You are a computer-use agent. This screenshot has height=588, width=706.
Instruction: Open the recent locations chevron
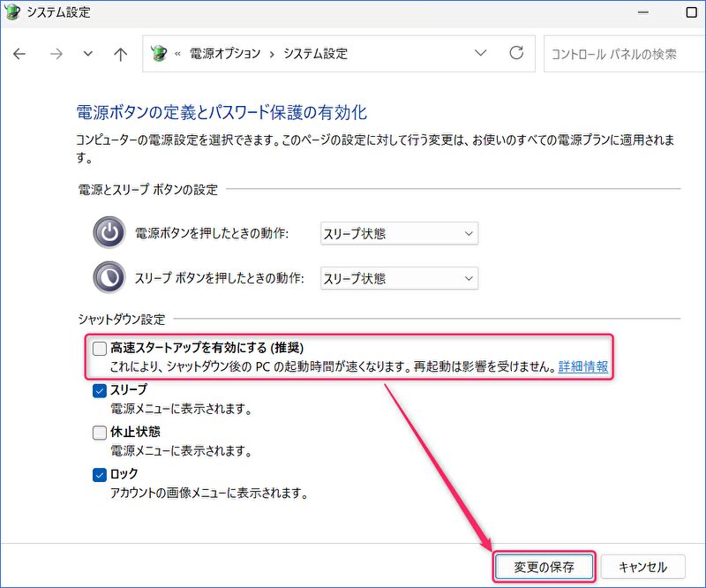click(x=87, y=54)
